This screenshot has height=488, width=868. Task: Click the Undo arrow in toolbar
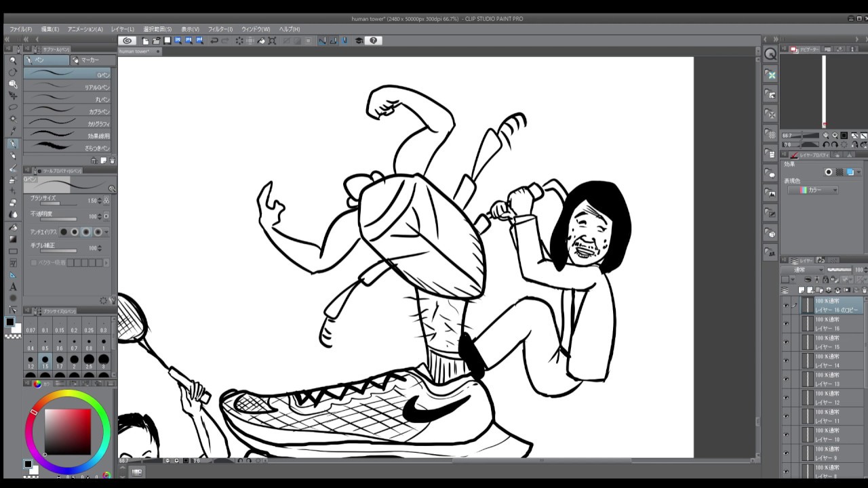click(x=214, y=41)
